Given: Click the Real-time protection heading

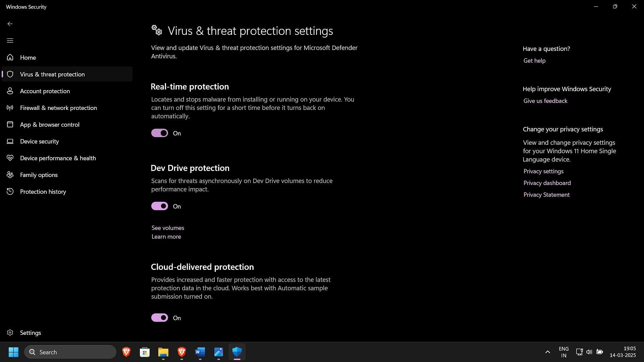Looking at the screenshot, I should point(190,86).
